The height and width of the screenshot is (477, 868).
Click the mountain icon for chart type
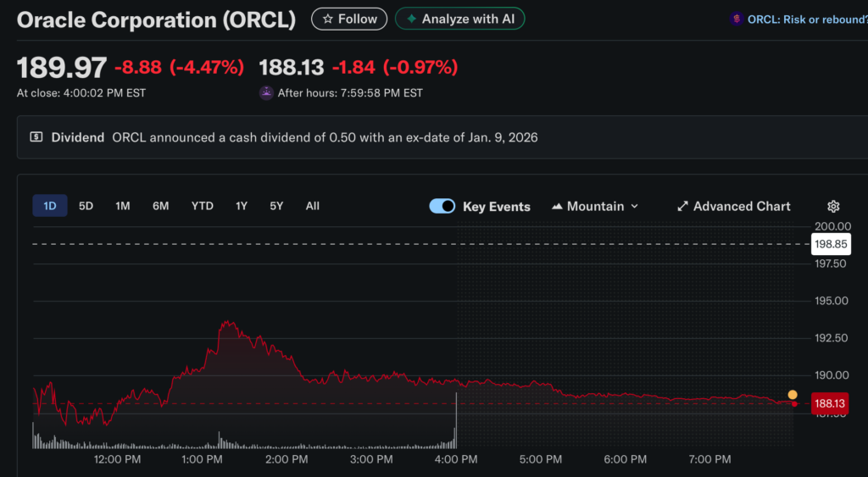(x=557, y=207)
